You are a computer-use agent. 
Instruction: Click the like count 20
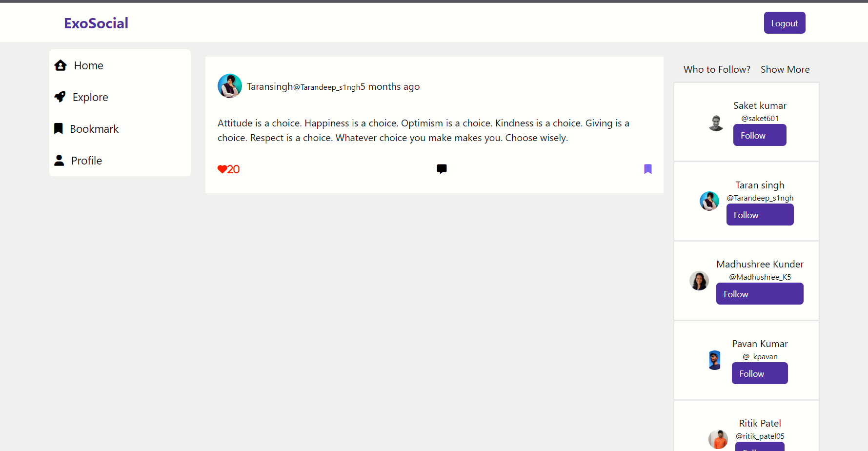(233, 169)
